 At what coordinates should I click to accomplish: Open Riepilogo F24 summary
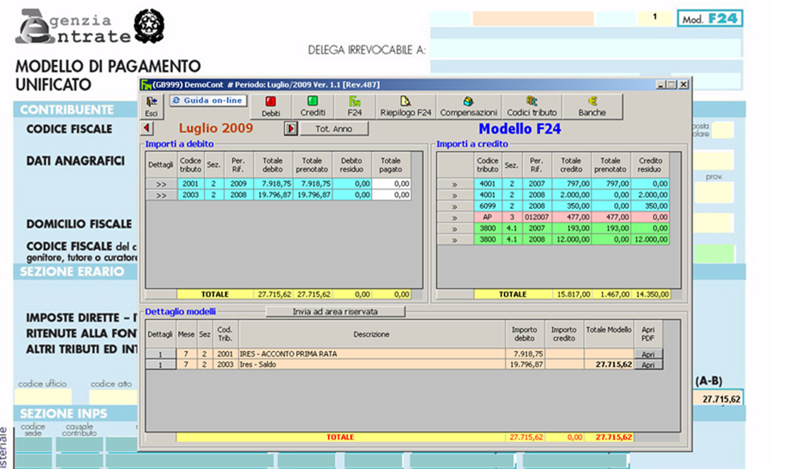404,106
